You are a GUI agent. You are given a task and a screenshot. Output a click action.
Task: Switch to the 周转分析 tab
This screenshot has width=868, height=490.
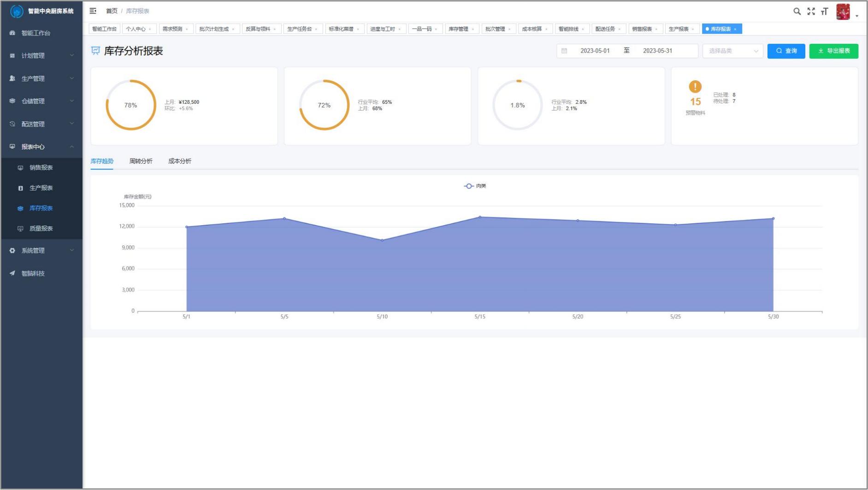point(141,161)
